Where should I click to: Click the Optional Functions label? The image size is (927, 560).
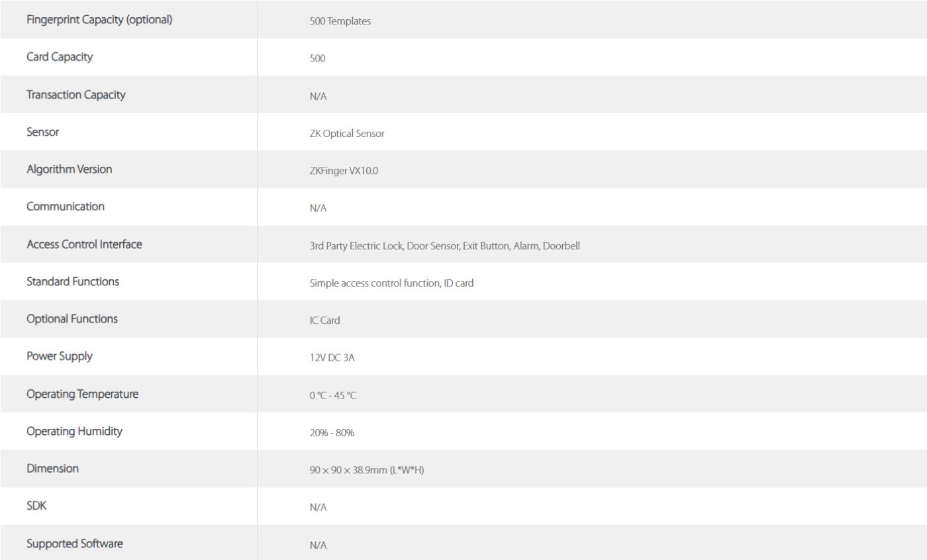(72, 319)
